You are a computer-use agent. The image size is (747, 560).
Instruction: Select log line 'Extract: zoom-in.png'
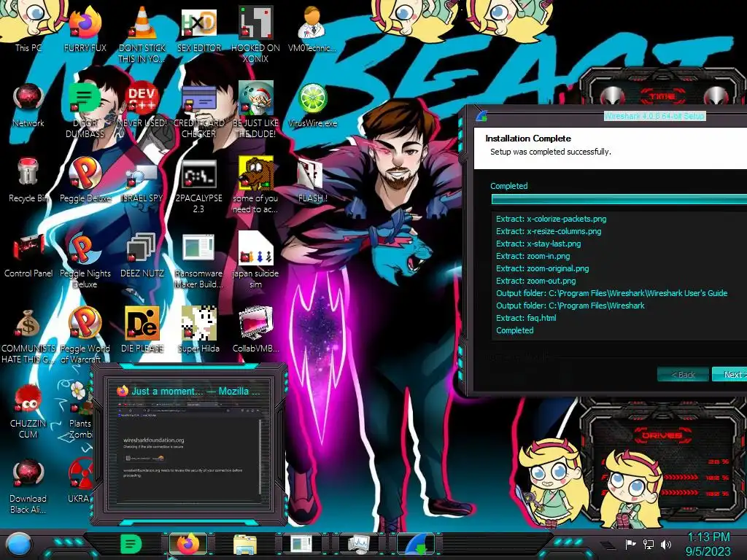[533, 256]
